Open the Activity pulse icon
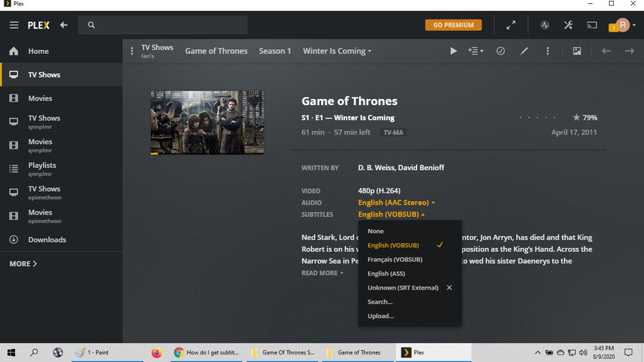This screenshot has height=362, width=644. coord(544,25)
